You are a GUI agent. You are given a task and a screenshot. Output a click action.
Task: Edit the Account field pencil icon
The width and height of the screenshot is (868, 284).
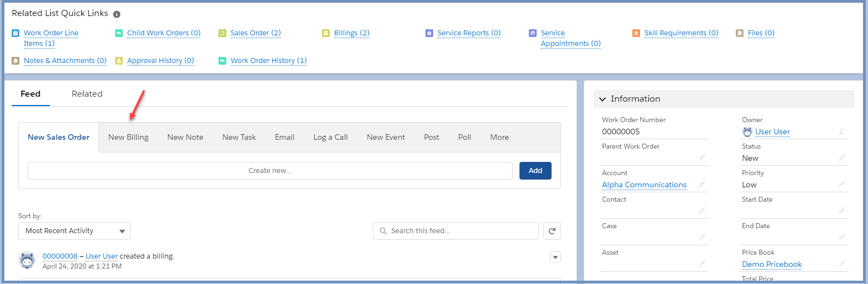pos(702,184)
